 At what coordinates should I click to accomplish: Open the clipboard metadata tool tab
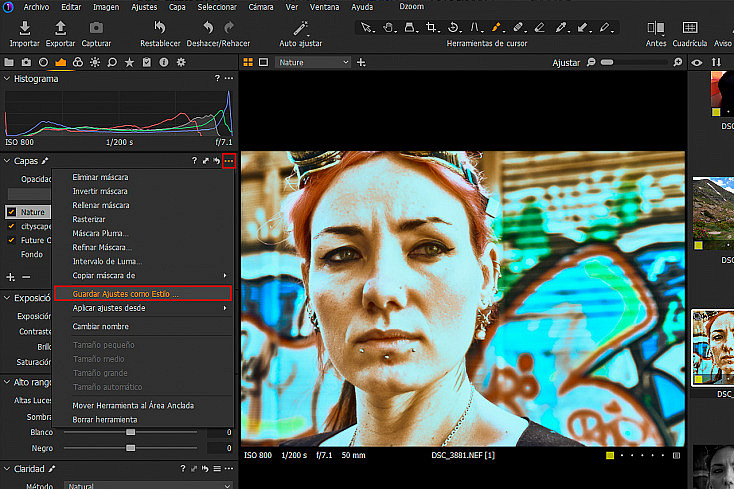(147, 62)
